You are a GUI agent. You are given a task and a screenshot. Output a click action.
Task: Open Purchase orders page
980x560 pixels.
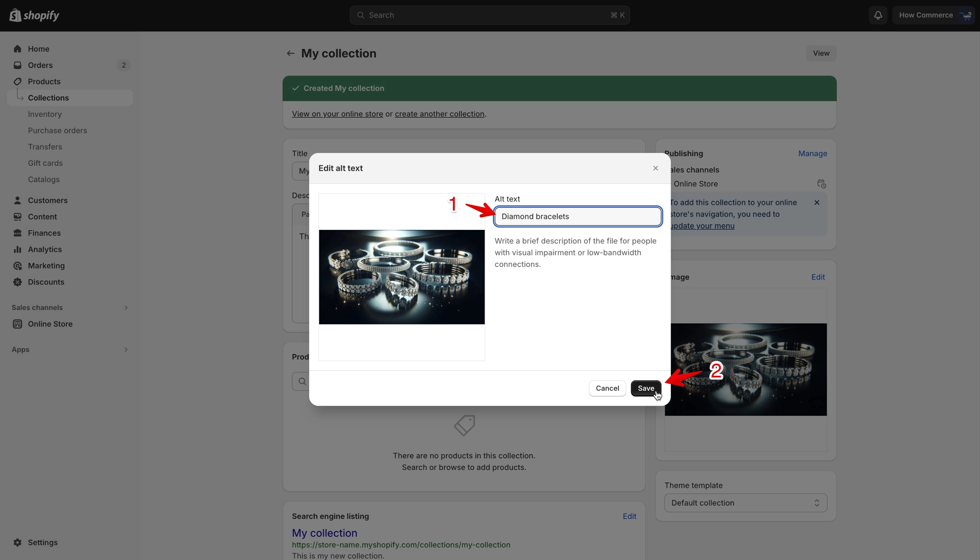pos(58,130)
